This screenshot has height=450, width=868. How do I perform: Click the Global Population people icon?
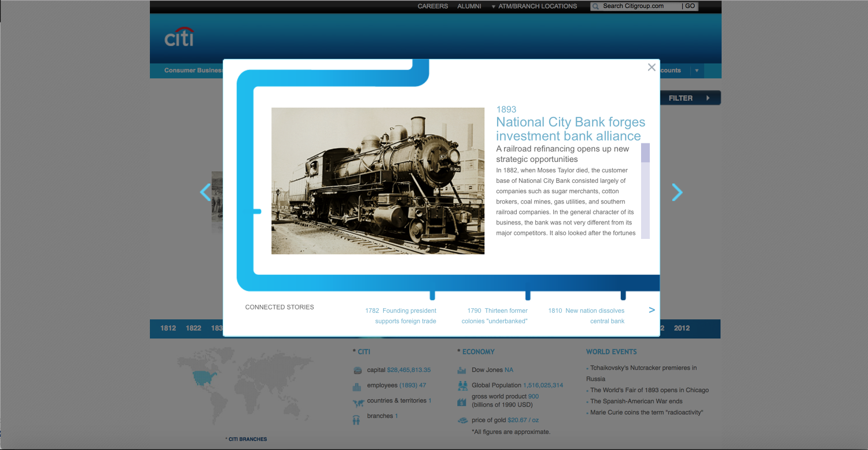click(462, 385)
